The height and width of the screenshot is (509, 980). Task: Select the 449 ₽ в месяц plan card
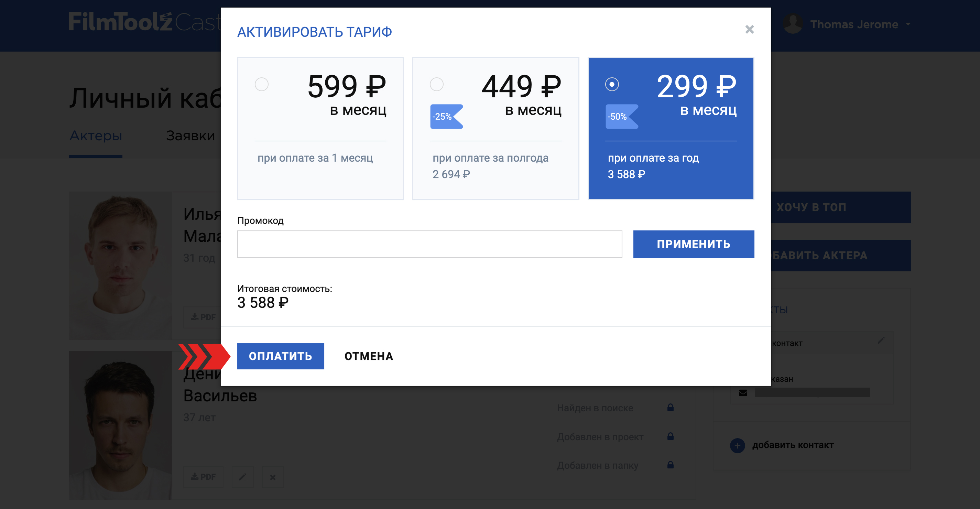[x=496, y=129]
